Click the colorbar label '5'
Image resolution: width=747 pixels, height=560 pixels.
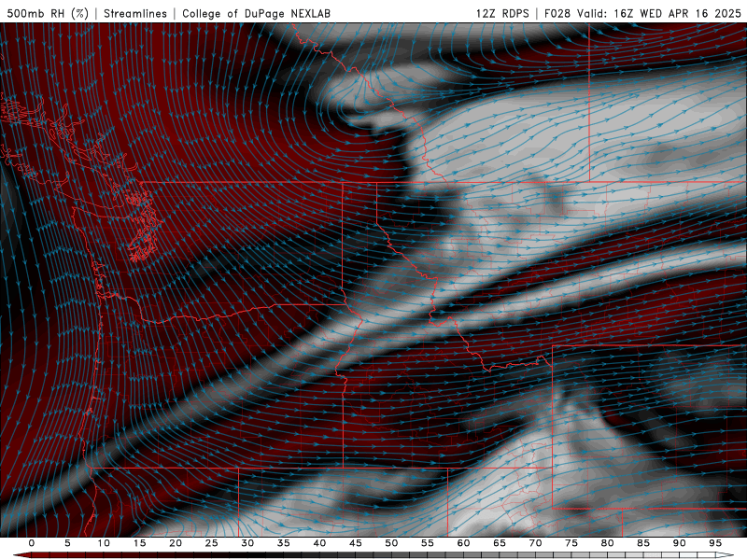tap(67, 543)
